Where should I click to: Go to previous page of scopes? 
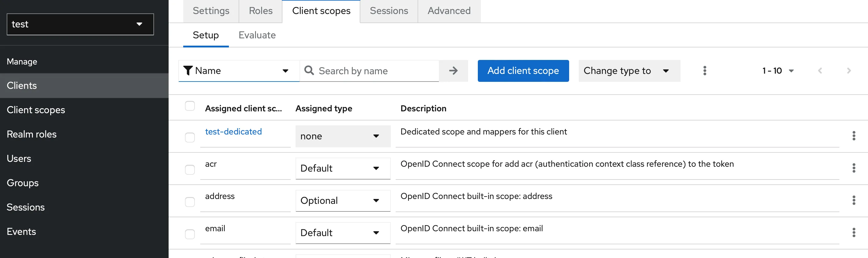[820, 71]
